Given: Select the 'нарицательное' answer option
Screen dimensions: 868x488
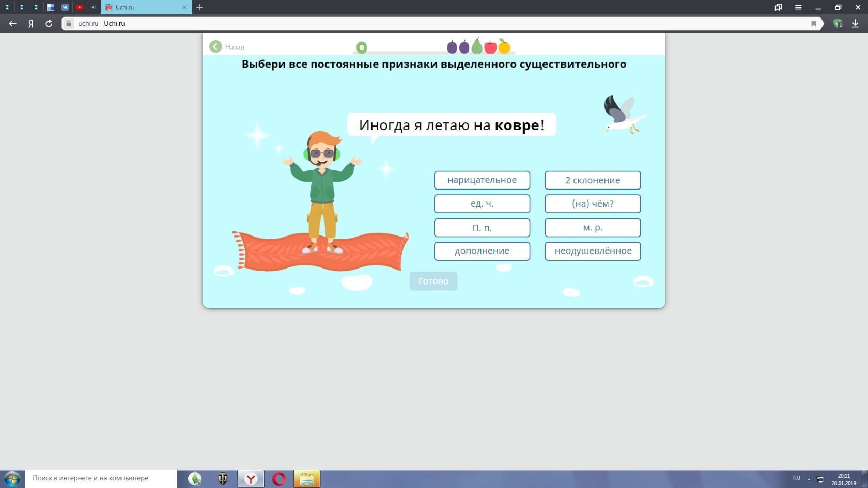Looking at the screenshot, I should coord(482,180).
